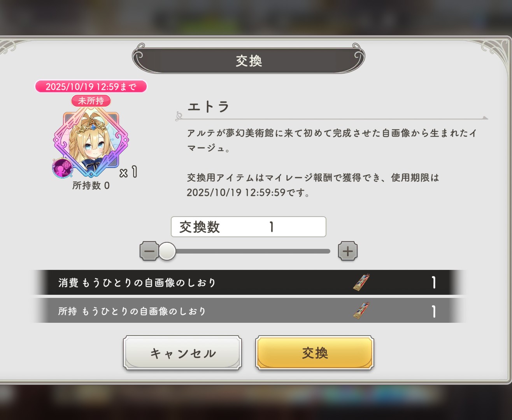
Task: Click the エトラ item name heading
Action: click(x=209, y=107)
